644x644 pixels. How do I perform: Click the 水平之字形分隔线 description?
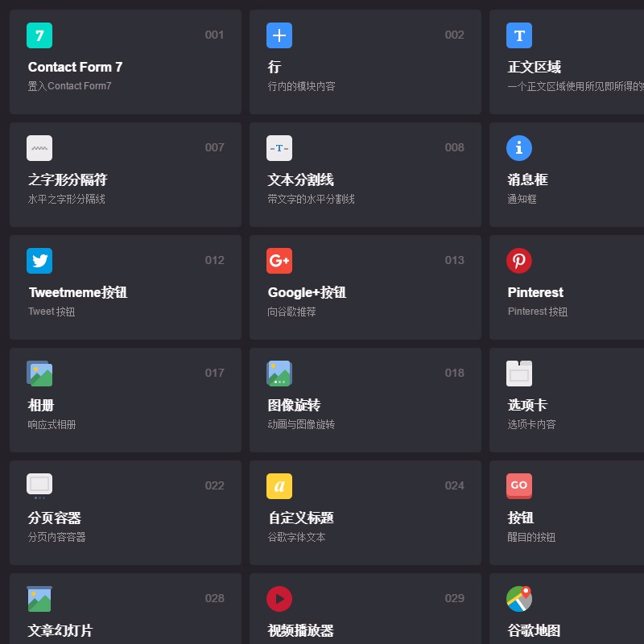pyautogui.click(x=67, y=199)
